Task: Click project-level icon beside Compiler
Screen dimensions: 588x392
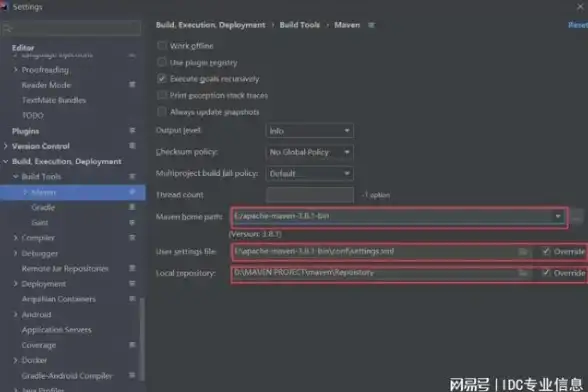Action: coord(132,237)
